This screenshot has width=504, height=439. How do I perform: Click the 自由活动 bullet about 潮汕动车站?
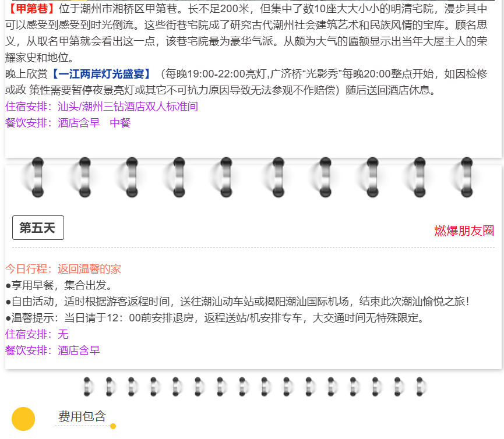click(x=237, y=302)
